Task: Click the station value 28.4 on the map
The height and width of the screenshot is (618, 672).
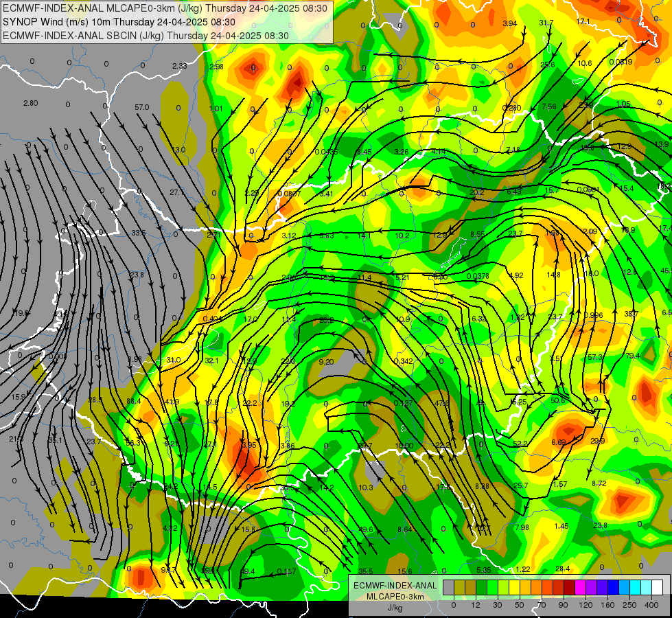Action: coord(562,569)
